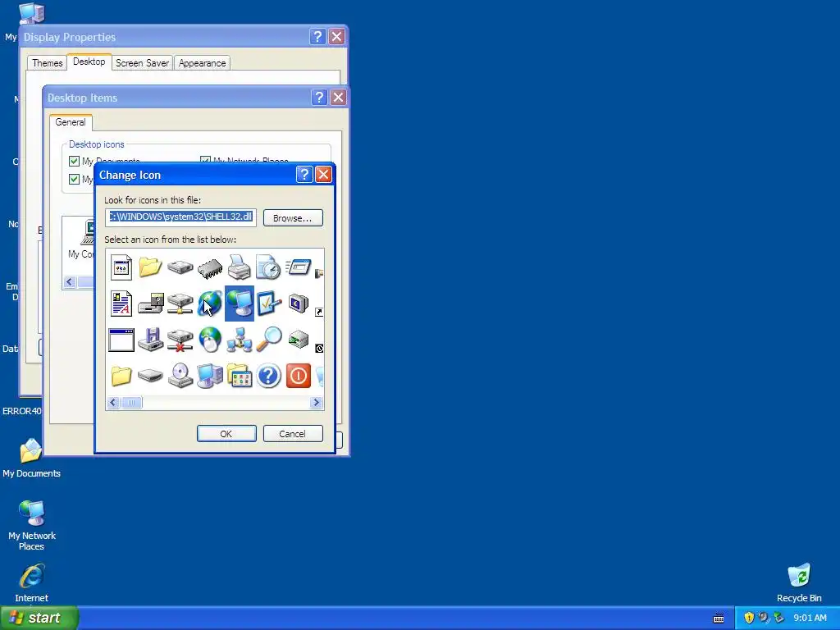Pick the green circuit box icon

coord(299,339)
